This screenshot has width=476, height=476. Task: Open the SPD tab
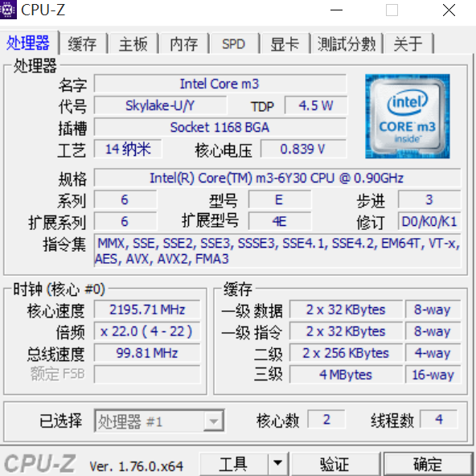tap(234, 43)
